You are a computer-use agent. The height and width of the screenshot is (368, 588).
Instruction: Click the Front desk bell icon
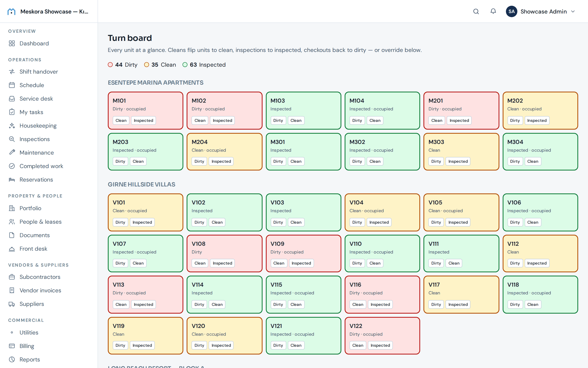click(12, 249)
